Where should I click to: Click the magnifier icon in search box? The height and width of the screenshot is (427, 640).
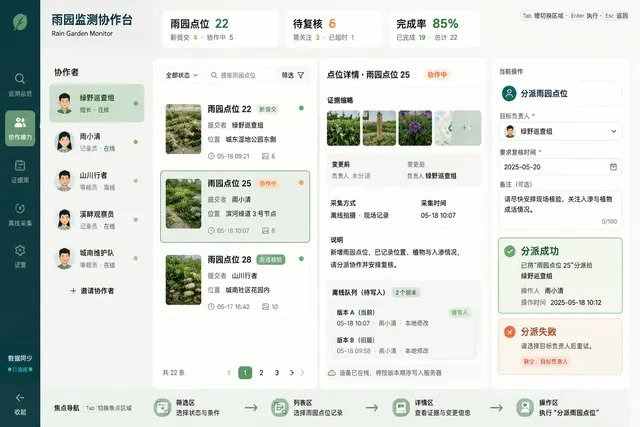coord(214,75)
